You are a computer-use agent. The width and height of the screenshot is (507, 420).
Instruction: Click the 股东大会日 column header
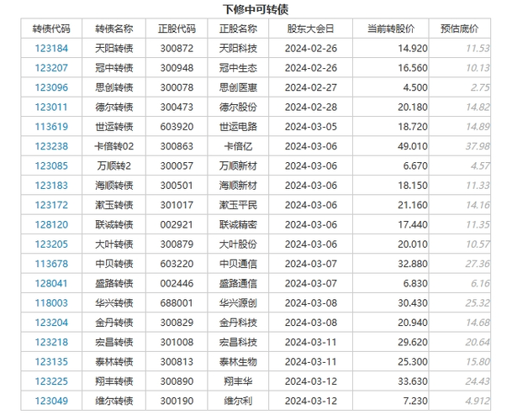point(310,29)
